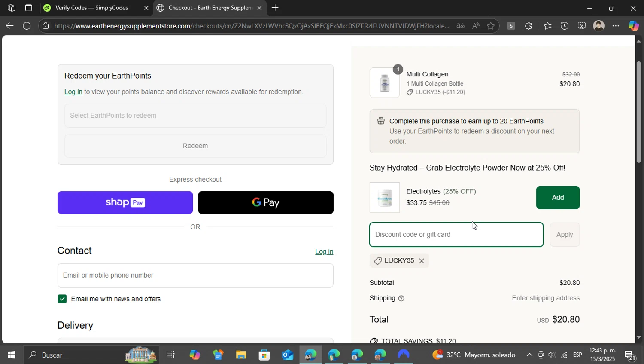Click the browser back arrow

coord(9,26)
